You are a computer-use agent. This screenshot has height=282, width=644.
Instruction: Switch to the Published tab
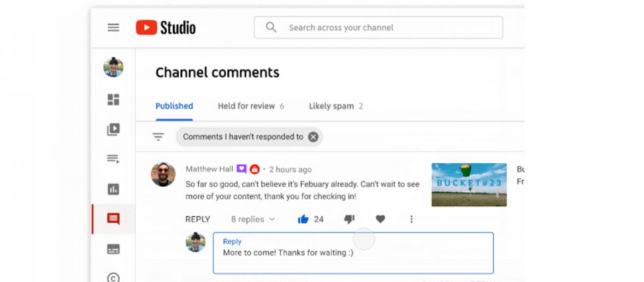pyautogui.click(x=174, y=106)
